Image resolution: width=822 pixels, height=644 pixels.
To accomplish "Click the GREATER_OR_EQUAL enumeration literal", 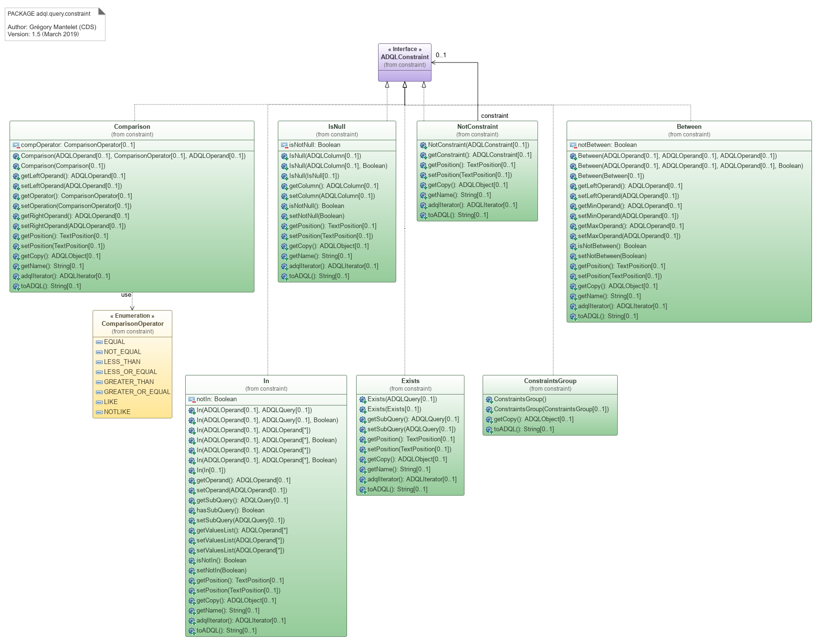I will (x=137, y=392).
